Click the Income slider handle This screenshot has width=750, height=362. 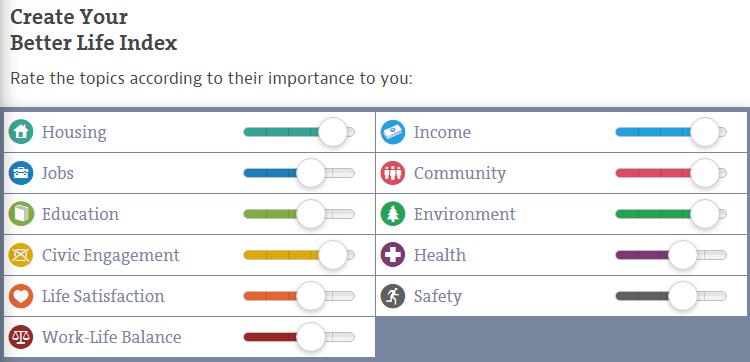[705, 132]
